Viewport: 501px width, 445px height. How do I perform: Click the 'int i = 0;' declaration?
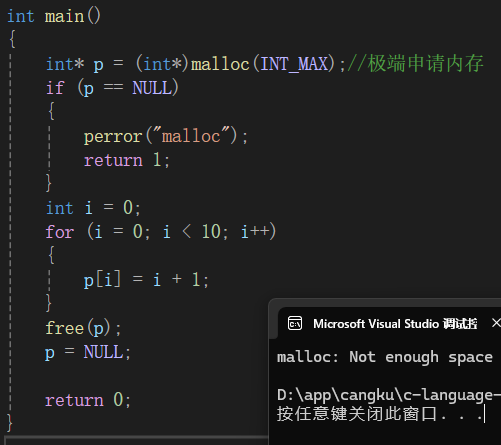click(x=93, y=208)
